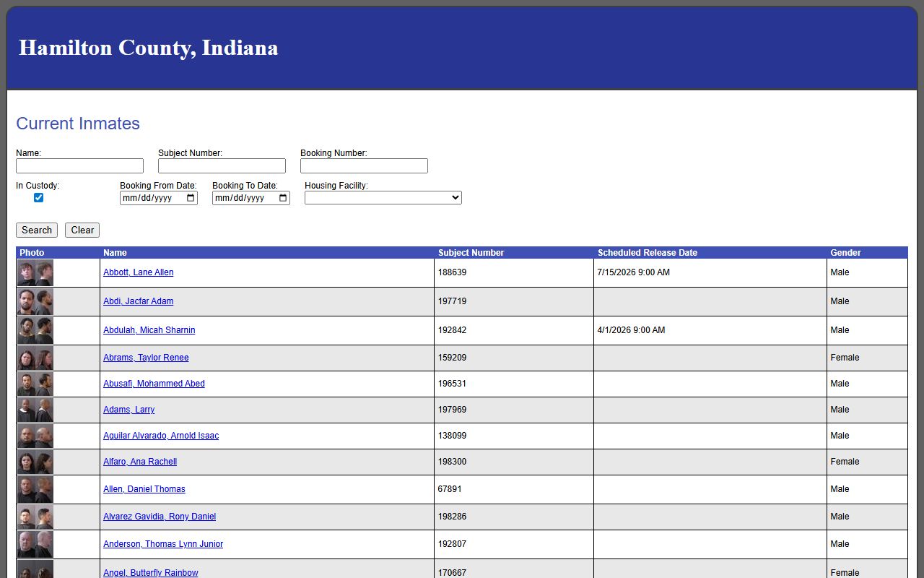The width and height of the screenshot is (924, 578).
Task: Click the Booking From Date field
Action: coord(159,198)
